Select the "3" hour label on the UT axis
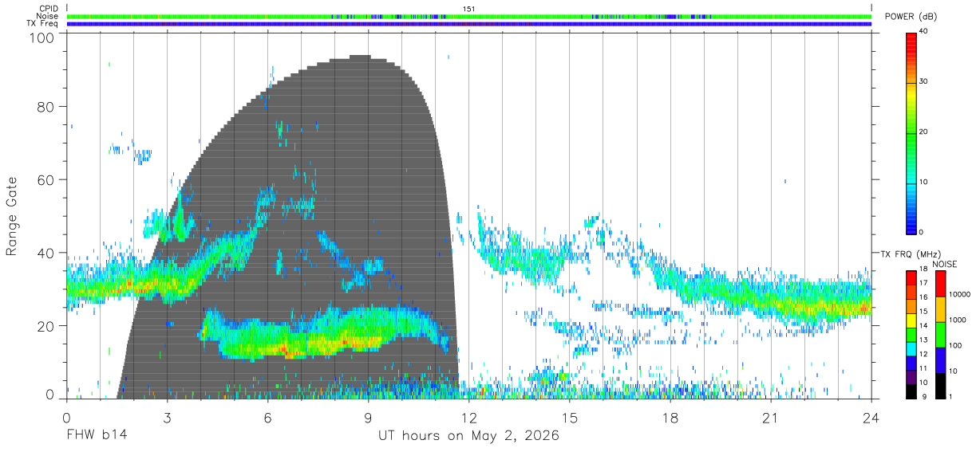Screen dimensions: 980x452 click(x=167, y=418)
